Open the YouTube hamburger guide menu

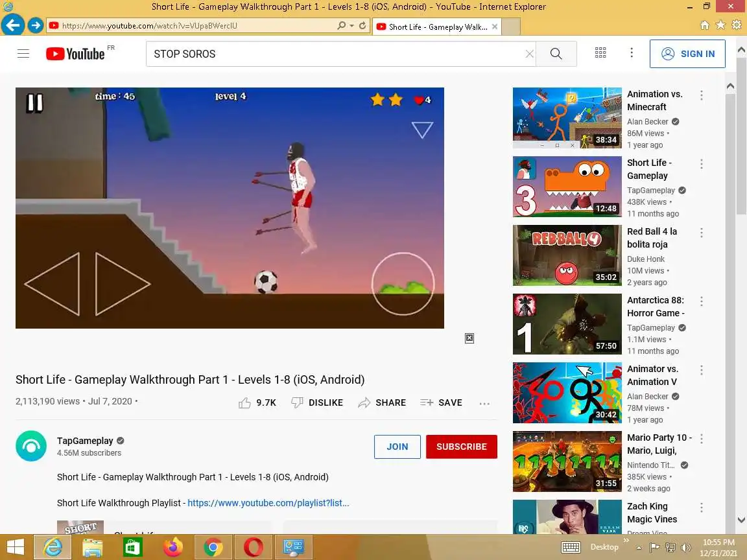[23, 53]
